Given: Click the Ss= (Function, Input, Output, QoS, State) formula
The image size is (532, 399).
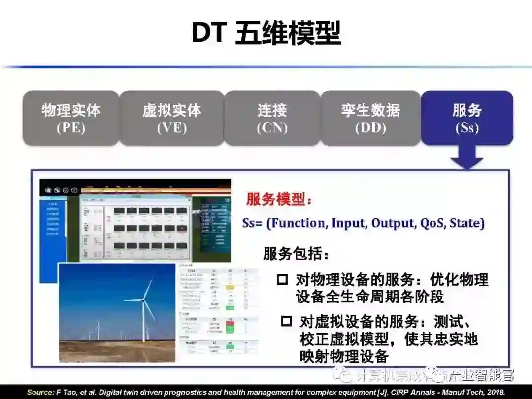Looking at the screenshot, I should (x=364, y=223).
